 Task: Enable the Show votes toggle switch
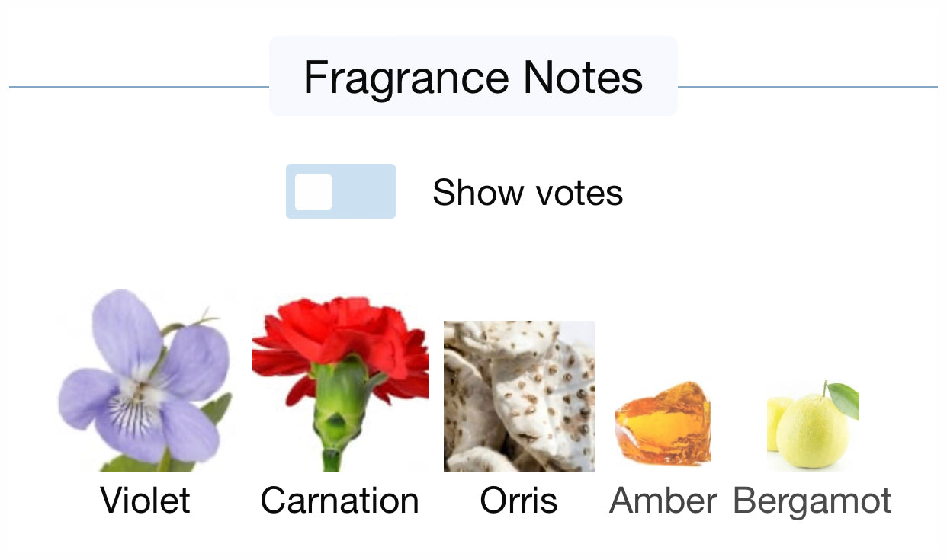point(341,191)
